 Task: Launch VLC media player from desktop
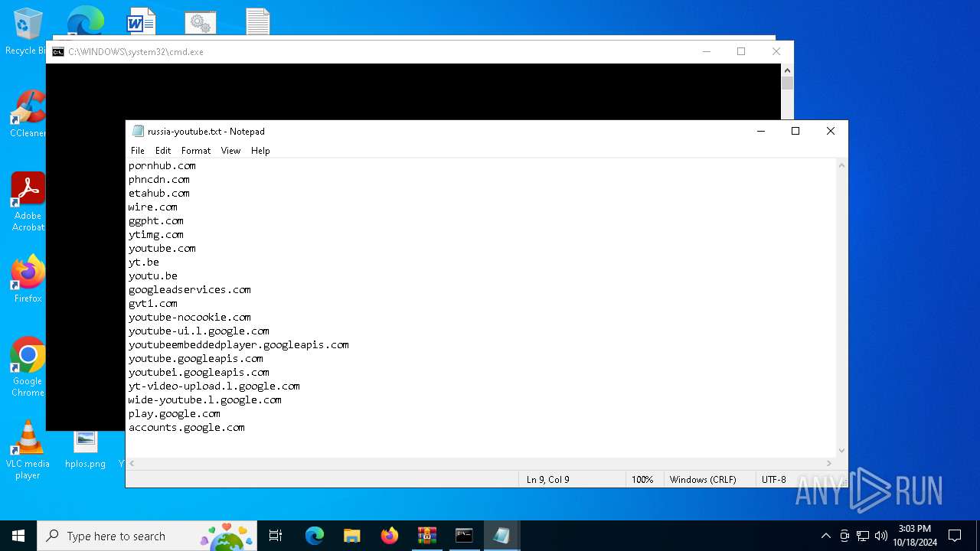(x=28, y=450)
